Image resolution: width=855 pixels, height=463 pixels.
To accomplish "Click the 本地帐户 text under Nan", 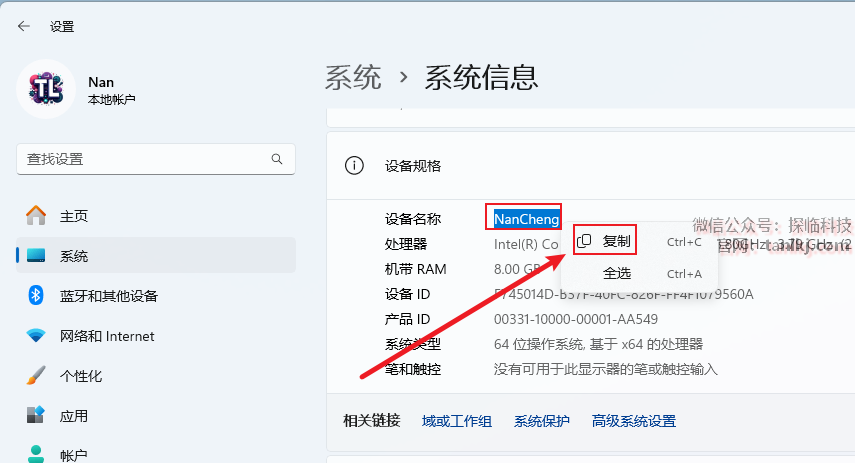I will [112, 100].
